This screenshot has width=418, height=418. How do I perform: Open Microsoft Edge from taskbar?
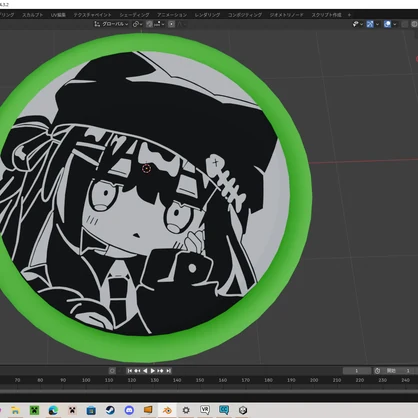(53, 410)
